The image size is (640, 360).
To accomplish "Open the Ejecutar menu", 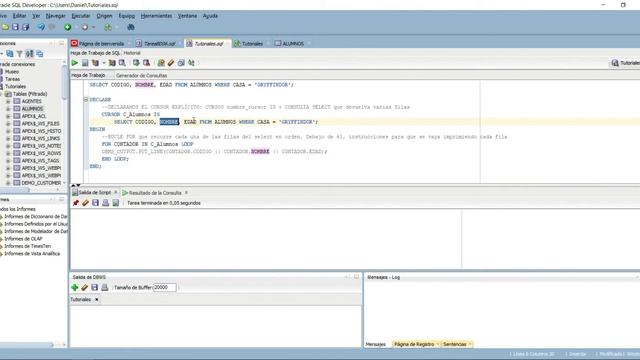I will [x=81, y=16].
